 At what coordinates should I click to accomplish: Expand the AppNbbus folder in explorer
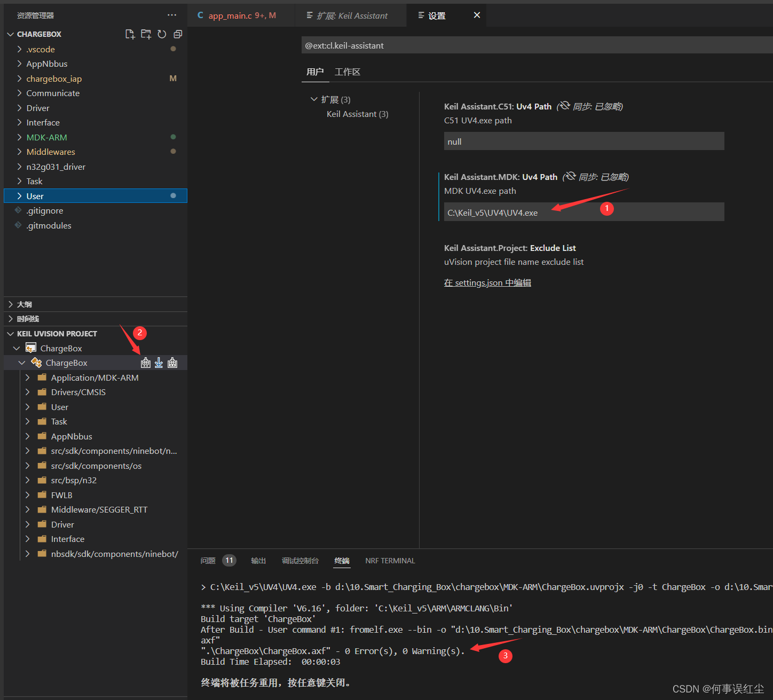(19, 64)
